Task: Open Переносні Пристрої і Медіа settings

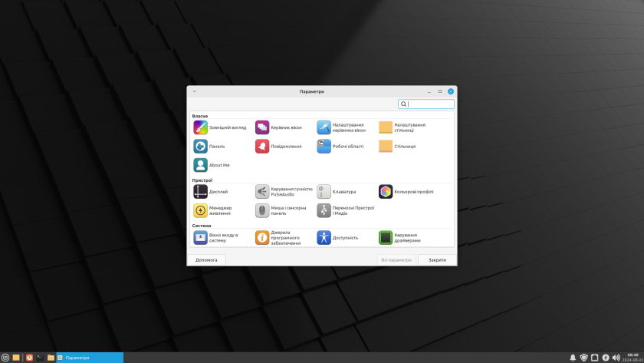Action: [346, 210]
